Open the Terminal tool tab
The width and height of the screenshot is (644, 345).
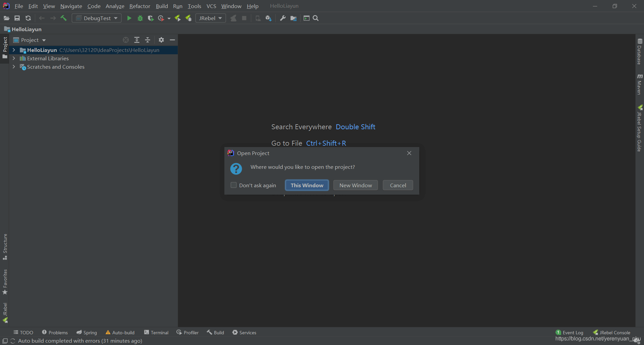pyautogui.click(x=156, y=332)
